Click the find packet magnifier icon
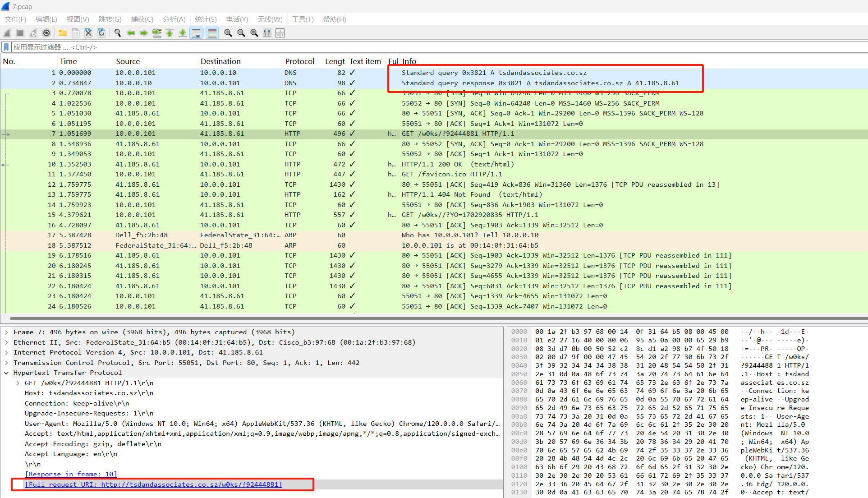 pos(118,33)
